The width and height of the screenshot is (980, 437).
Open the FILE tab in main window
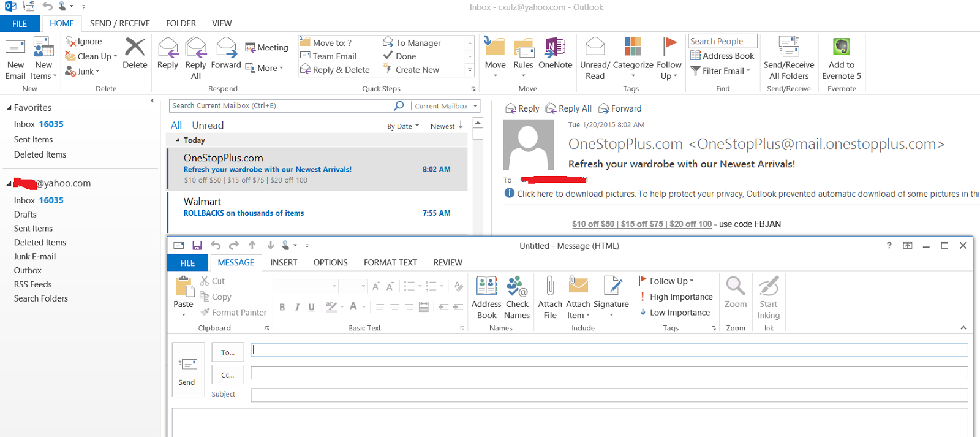click(x=20, y=24)
